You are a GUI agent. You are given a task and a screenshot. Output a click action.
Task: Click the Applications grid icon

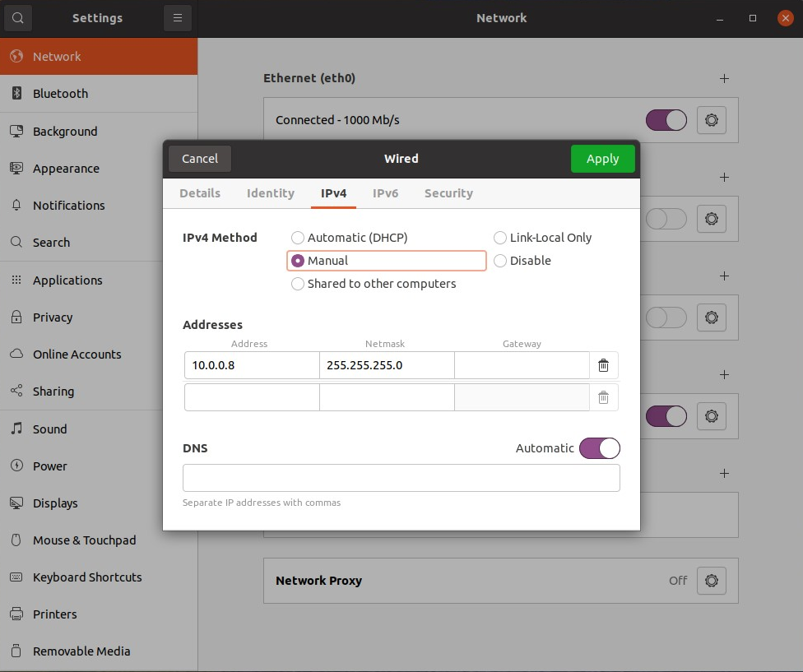(x=16, y=280)
